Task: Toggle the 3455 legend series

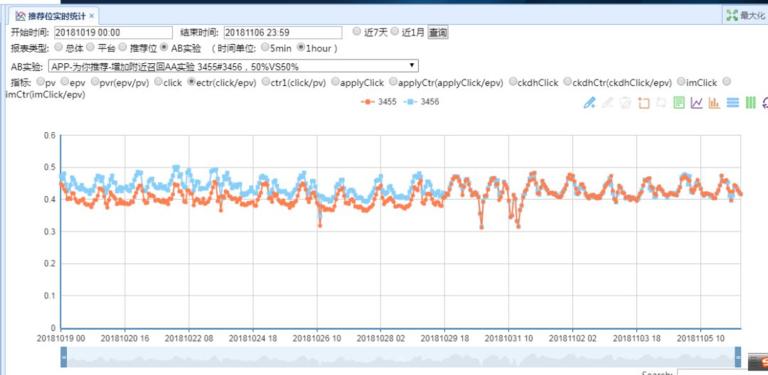Action: (379, 102)
